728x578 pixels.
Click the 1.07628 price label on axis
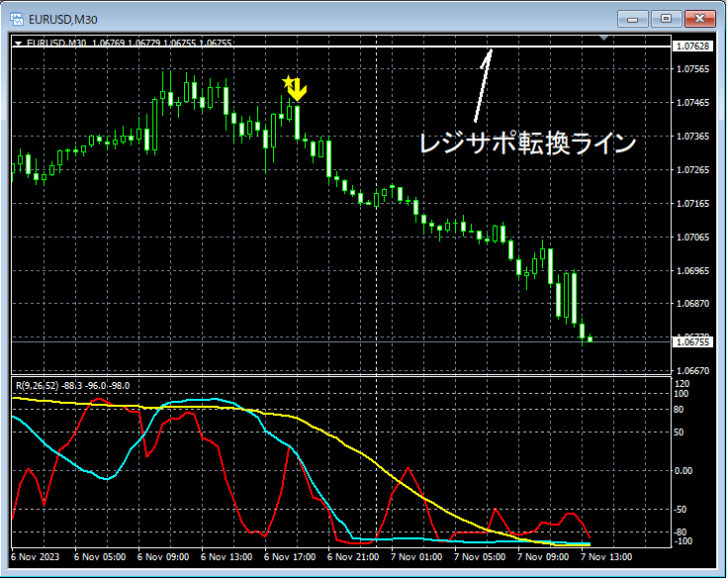click(x=692, y=46)
